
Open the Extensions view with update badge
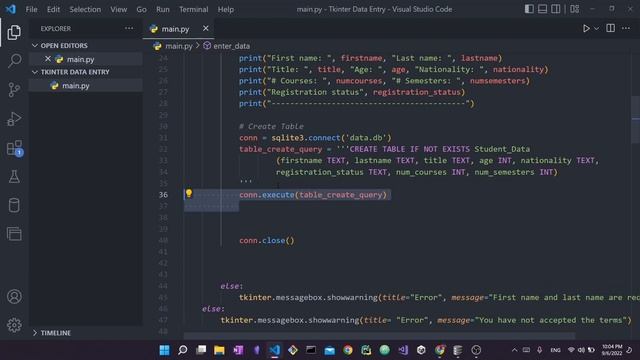(x=14, y=148)
